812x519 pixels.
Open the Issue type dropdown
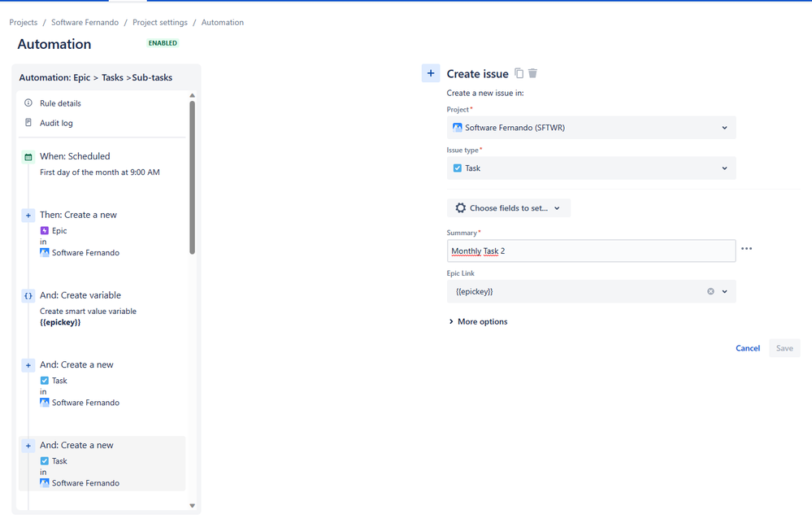point(591,168)
